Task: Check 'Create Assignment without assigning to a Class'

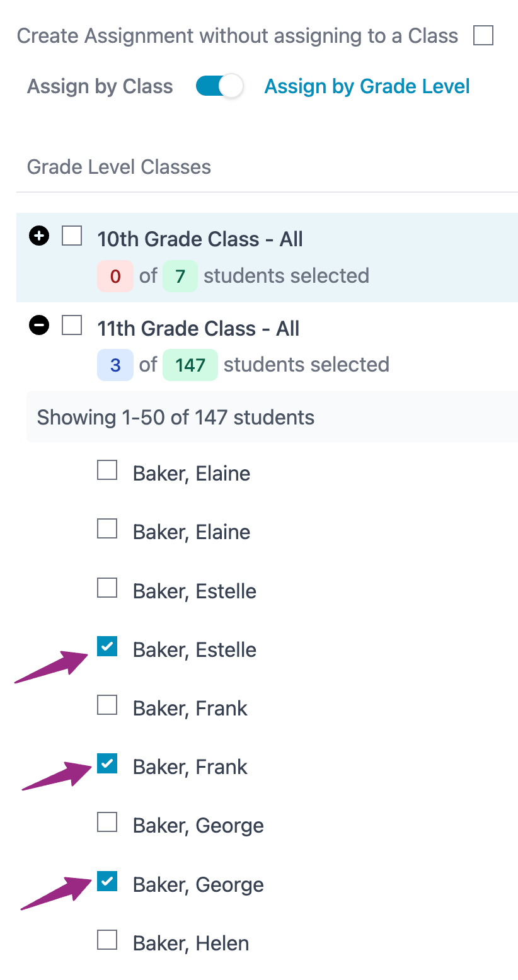Action: pyautogui.click(x=483, y=36)
